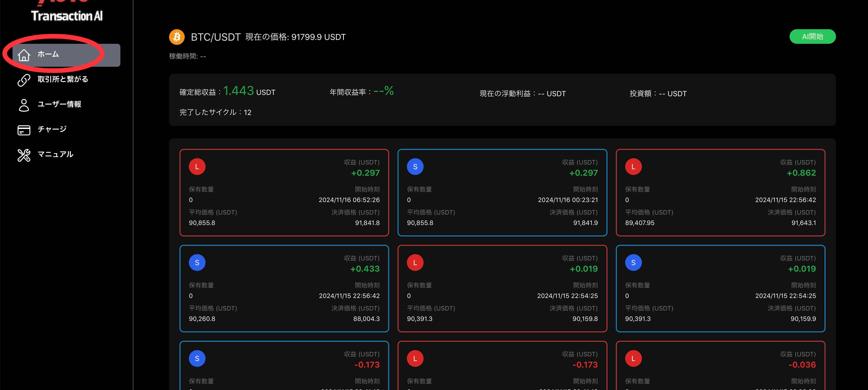Click the user profile person icon
Viewport: 868px width, 390px height.
tap(24, 105)
